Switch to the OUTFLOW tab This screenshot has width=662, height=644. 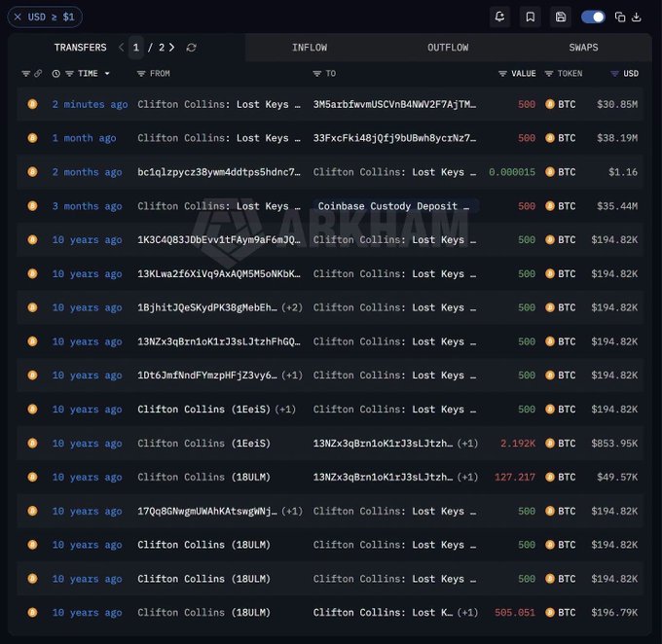point(448,48)
